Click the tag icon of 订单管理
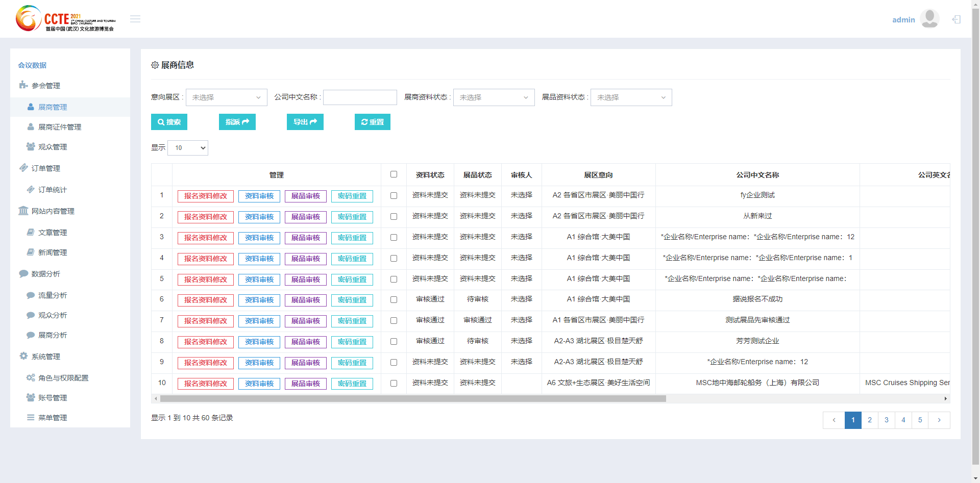The width and height of the screenshot is (980, 483). pos(23,168)
